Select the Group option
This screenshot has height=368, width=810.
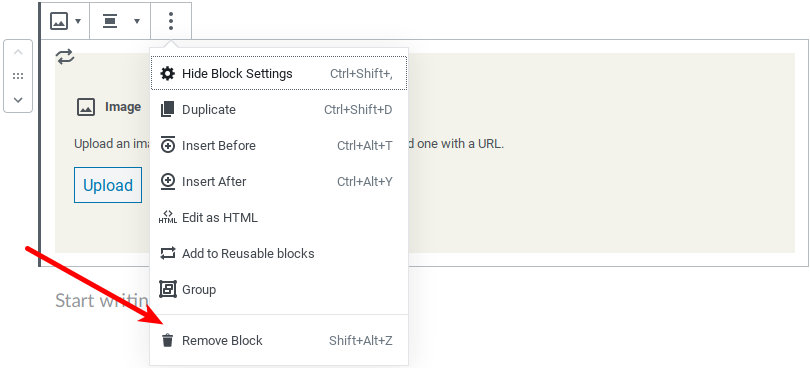point(279,289)
